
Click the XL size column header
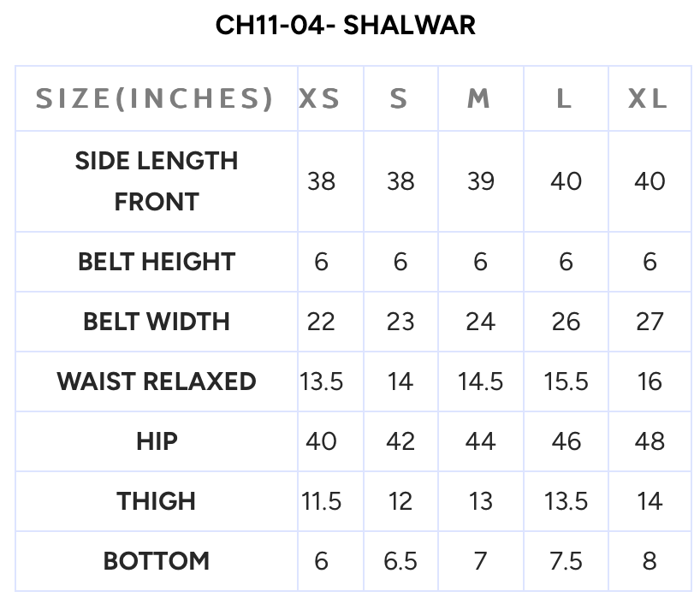(x=648, y=99)
